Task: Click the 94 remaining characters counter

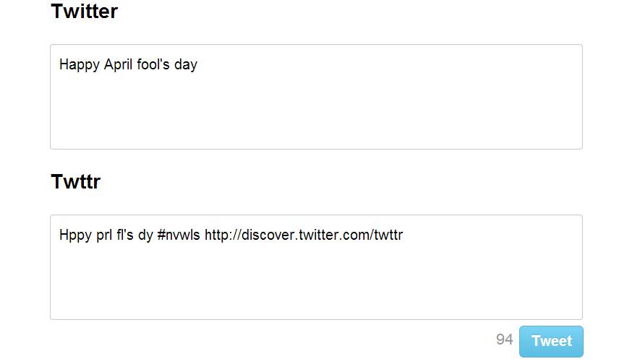Action: 504,339
